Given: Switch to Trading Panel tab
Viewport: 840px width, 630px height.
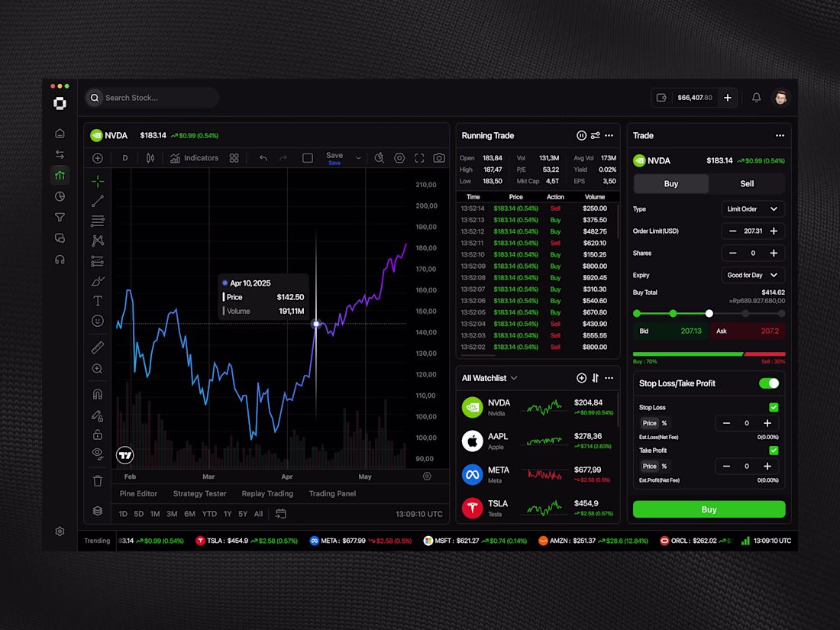Looking at the screenshot, I should (x=332, y=493).
